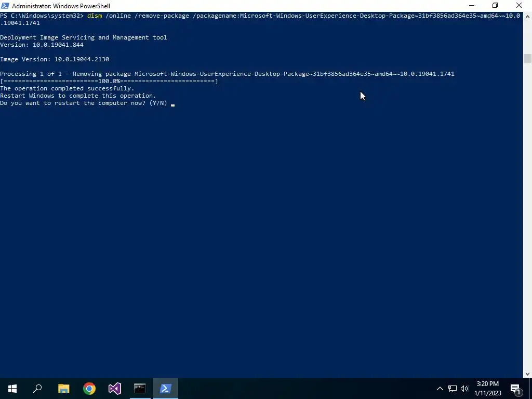This screenshot has height=399, width=532.
Task: Click the /remove-package parameter text
Action: point(162,16)
